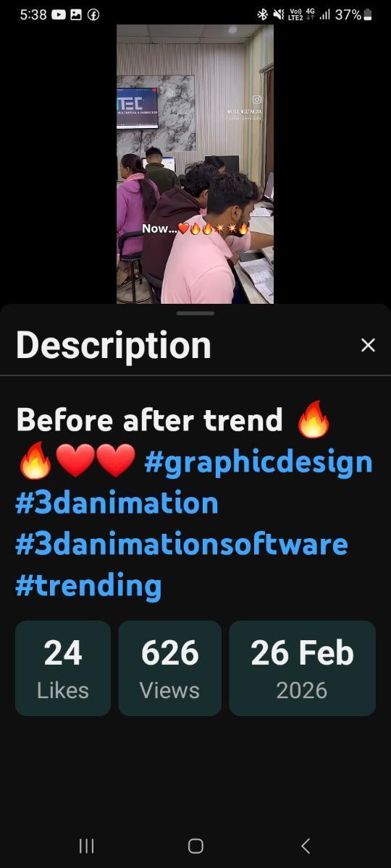This screenshot has height=868, width=391.
Task: Close the Description panel with the X
Action: [x=368, y=345]
